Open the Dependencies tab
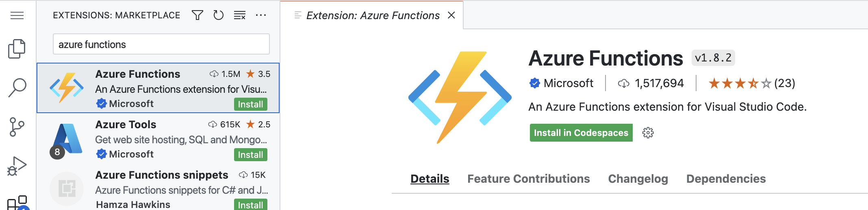Screen dimensions: 868x210 [726, 179]
